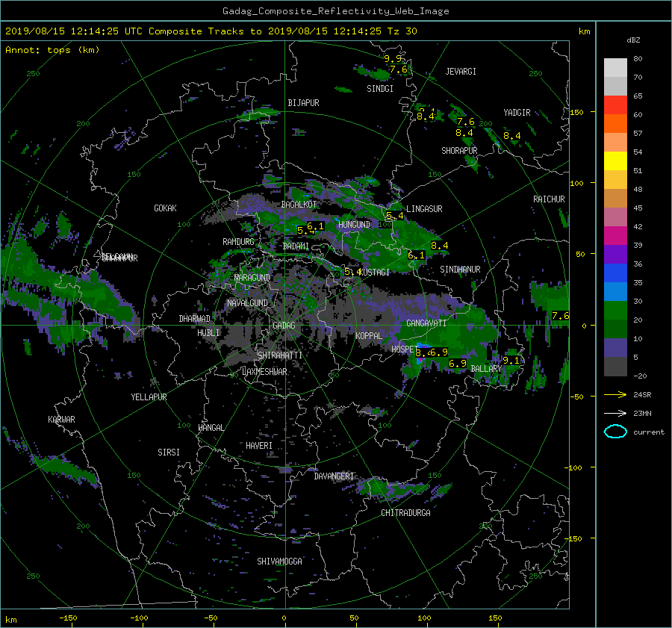The image size is (672, 628).
Task: Click the SINDGI city label
Action: coord(380,89)
